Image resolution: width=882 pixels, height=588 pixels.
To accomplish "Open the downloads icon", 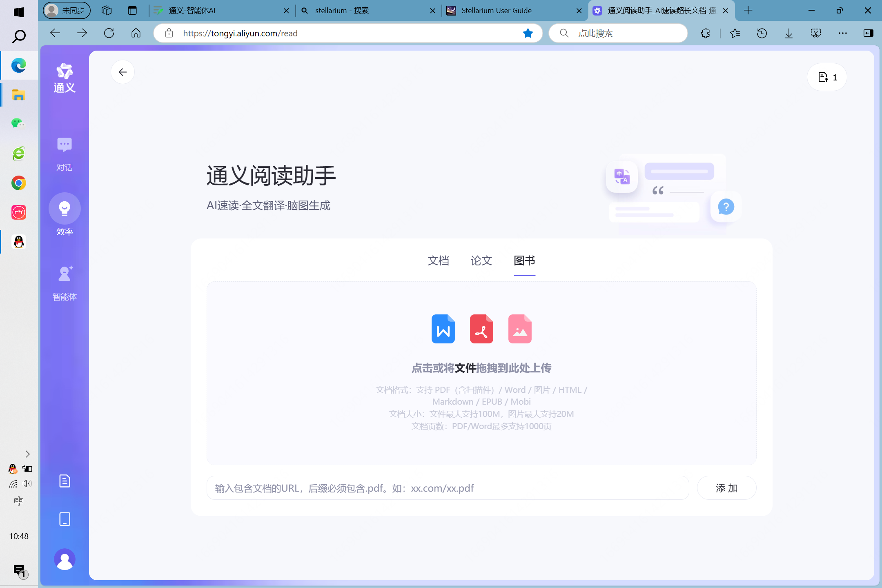I will click(x=789, y=33).
